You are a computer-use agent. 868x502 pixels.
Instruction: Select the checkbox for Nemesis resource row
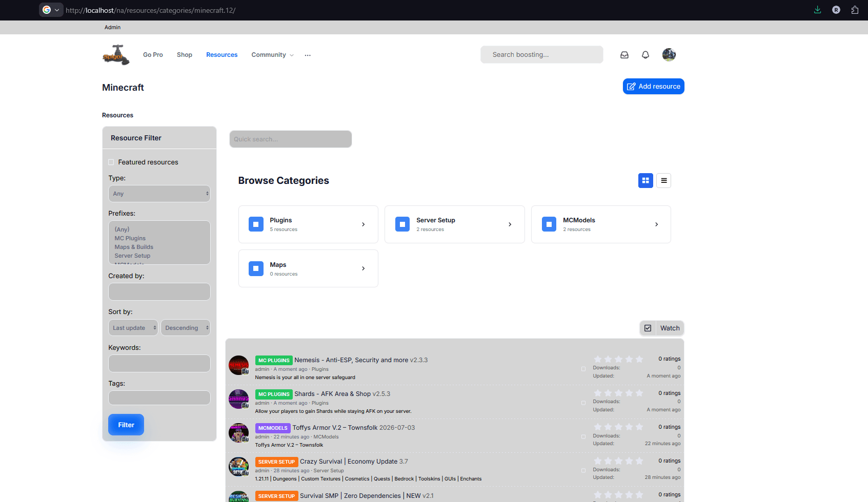(x=583, y=369)
